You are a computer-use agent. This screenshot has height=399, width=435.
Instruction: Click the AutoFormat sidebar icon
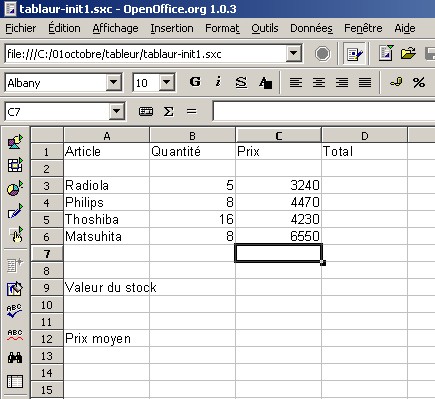[15, 289]
